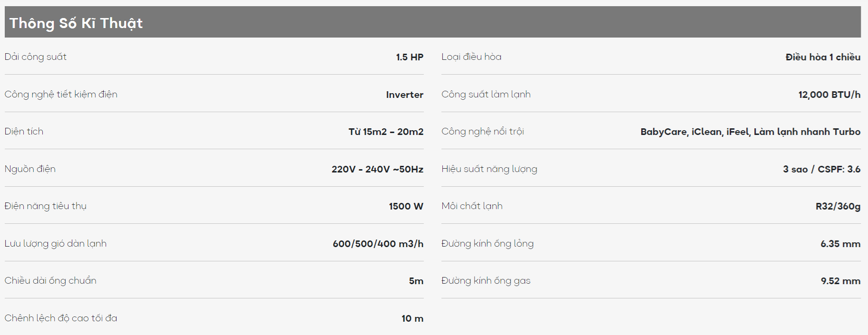The width and height of the screenshot is (868, 335).
Task: Click the "Inverter" value text
Action: coord(404,95)
